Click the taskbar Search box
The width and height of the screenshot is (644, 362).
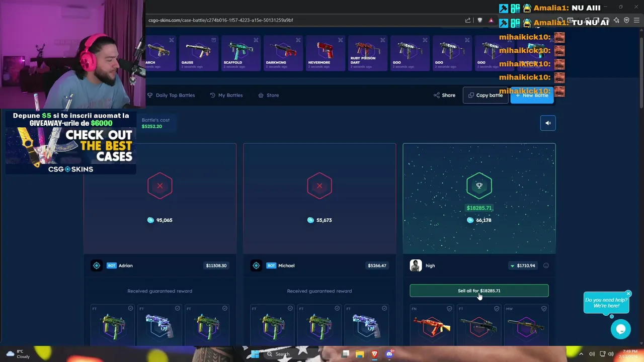[300, 354]
